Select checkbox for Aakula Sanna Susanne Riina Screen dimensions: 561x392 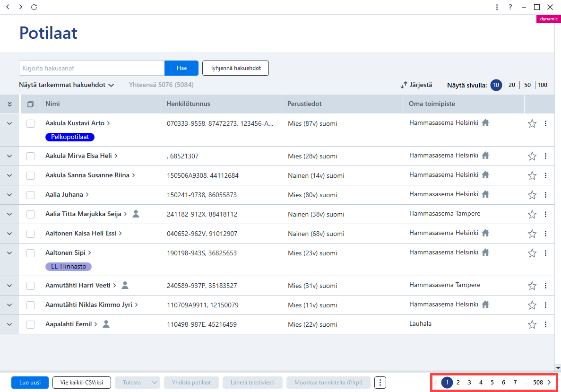click(x=30, y=175)
